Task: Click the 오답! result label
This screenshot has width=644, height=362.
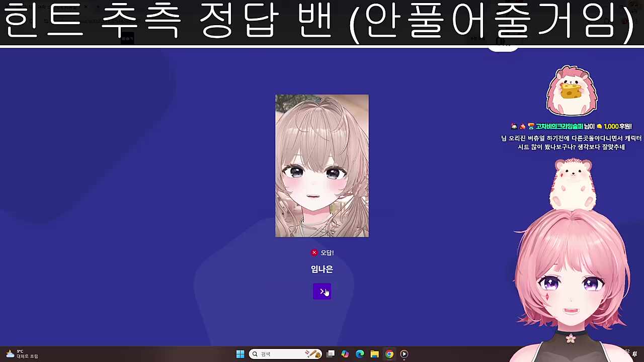Action: (327, 252)
